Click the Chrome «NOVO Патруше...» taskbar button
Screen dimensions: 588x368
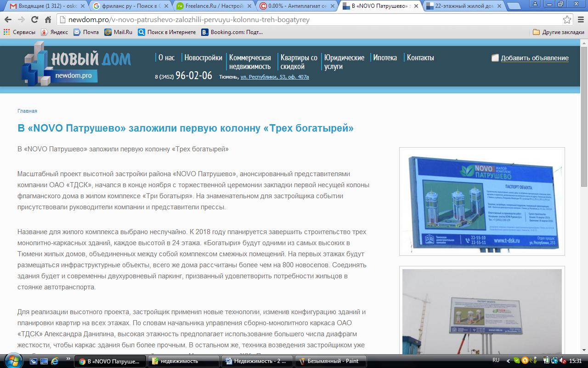pos(110,361)
